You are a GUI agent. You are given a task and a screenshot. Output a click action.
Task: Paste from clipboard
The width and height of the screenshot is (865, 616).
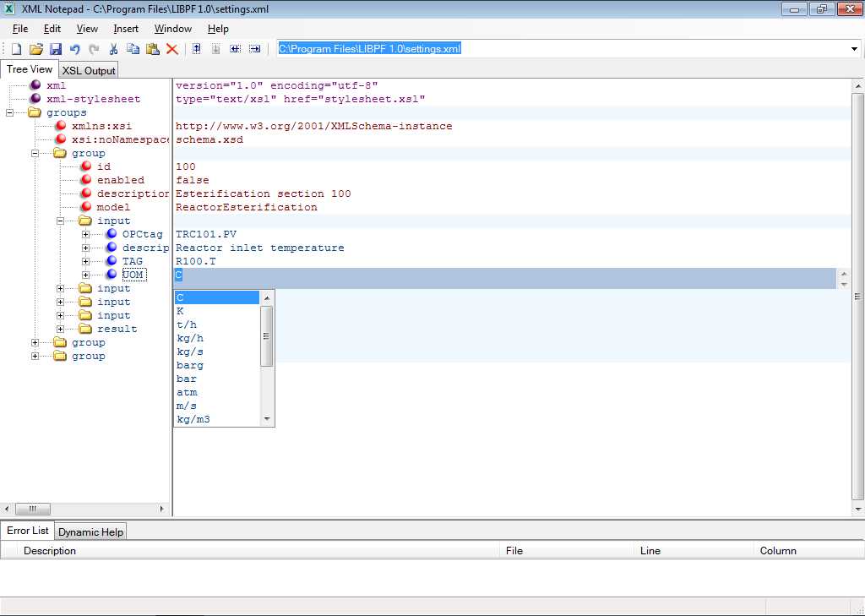[x=153, y=48]
